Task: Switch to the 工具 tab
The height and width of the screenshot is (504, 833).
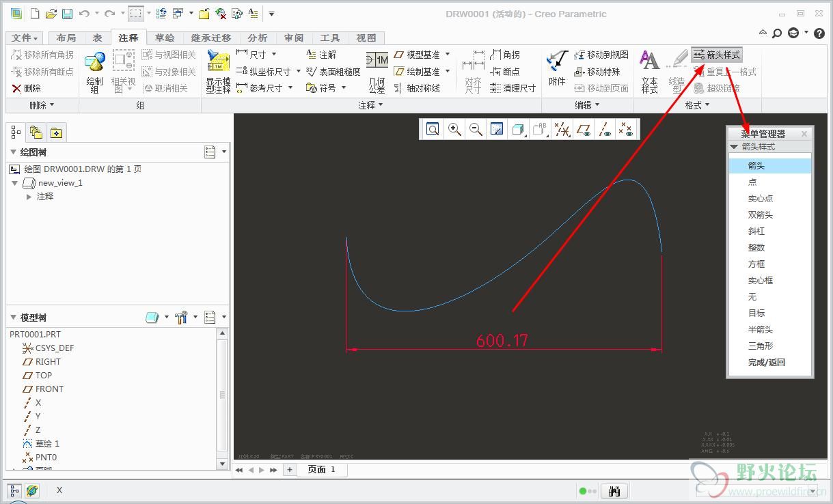Action: [330, 38]
